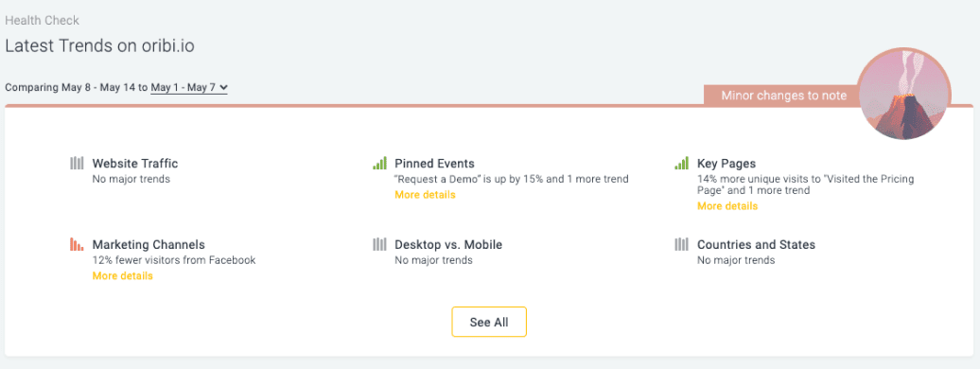Screen dimensions: 980x369
Task: Select the Key Pages heading
Action: tap(726, 164)
